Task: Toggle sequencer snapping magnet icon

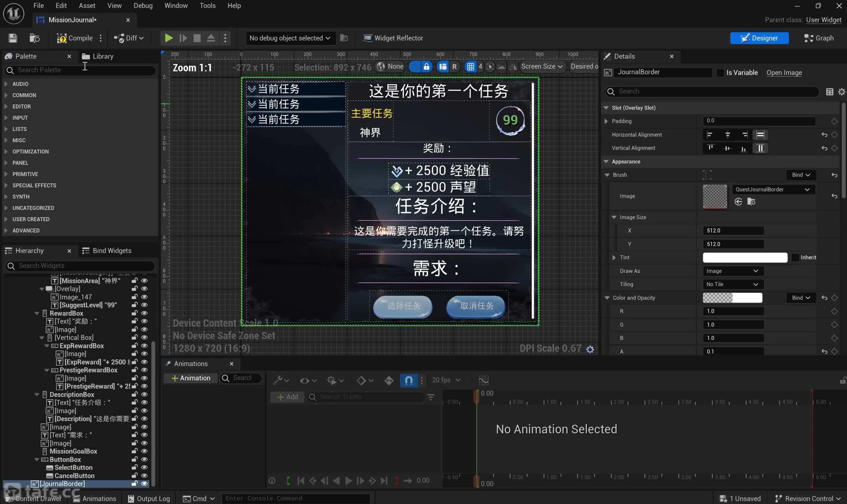Action: (x=409, y=380)
